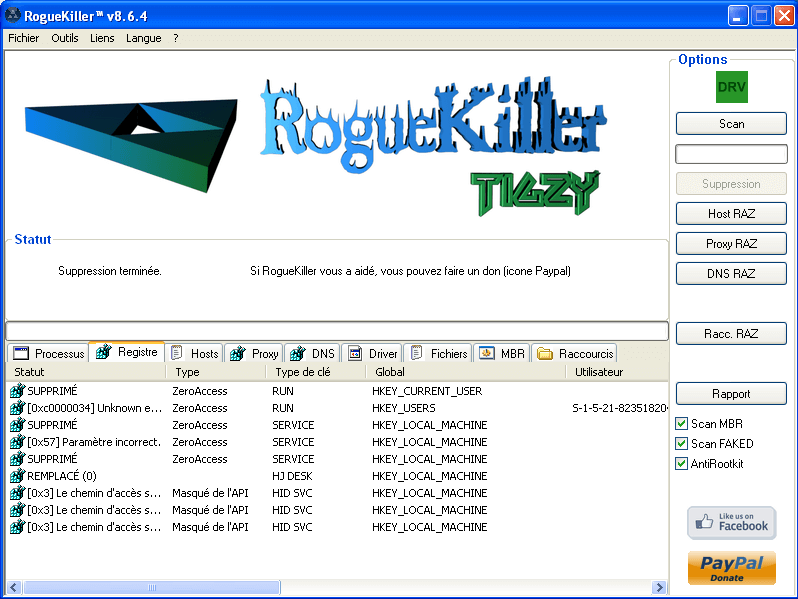This screenshot has width=798, height=599.
Task: Click the progress bar below Scan button
Action: point(731,154)
